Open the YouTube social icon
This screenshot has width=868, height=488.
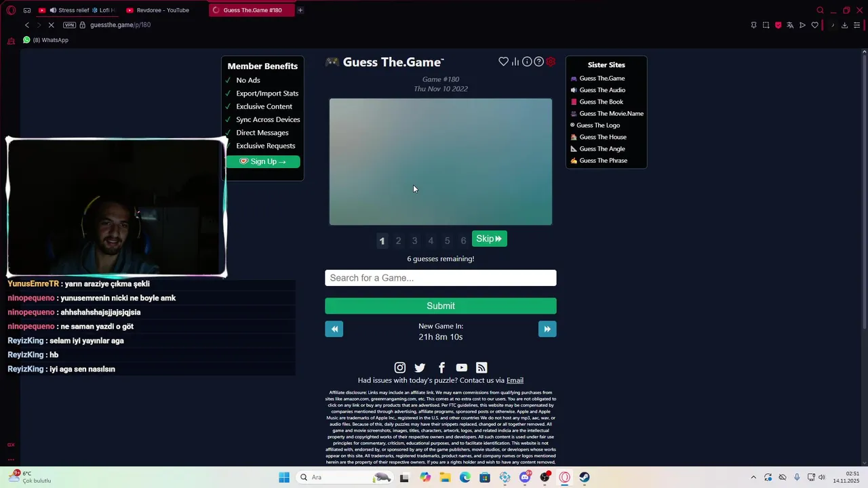coord(462,367)
